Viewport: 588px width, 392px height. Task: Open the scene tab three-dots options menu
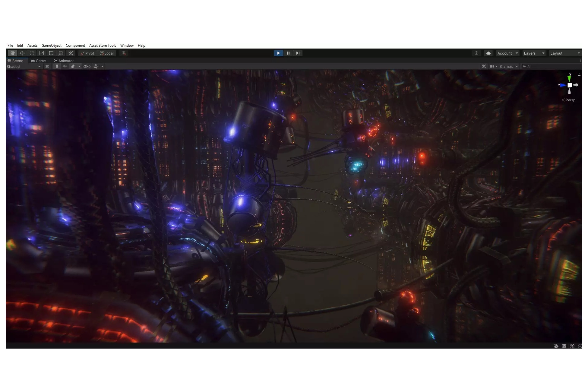pos(580,61)
